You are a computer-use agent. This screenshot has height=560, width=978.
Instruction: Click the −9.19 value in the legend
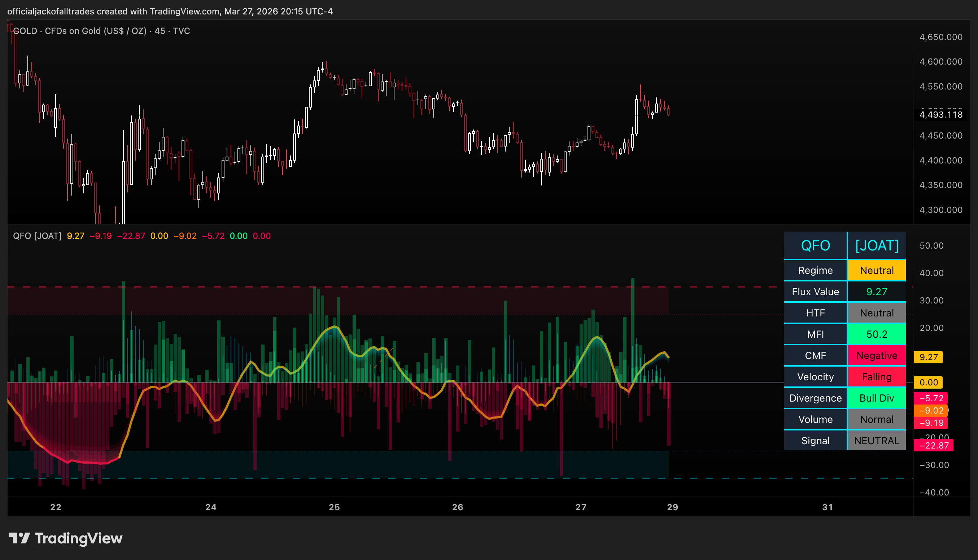(x=101, y=236)
